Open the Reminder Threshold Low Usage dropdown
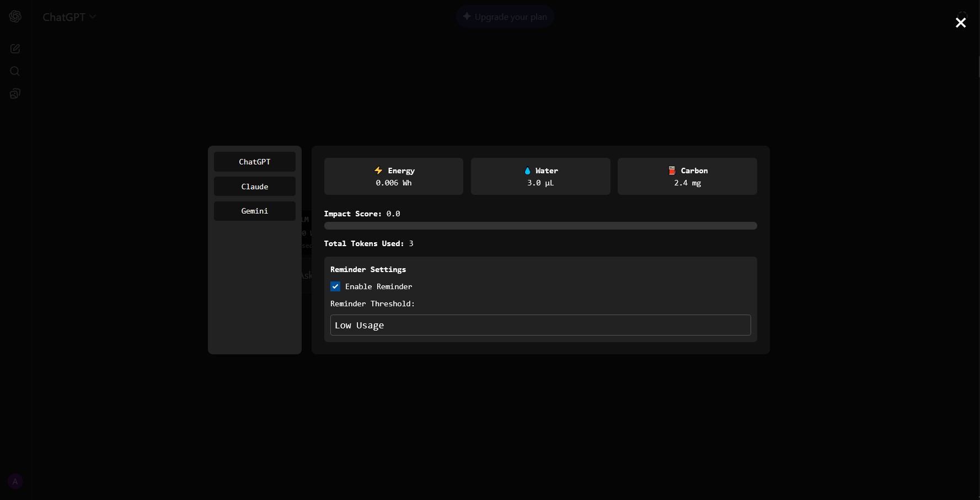Viewport: 980px width, 500px height. pos(540,325)
